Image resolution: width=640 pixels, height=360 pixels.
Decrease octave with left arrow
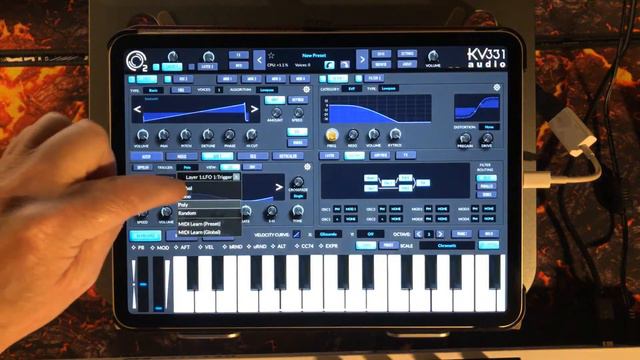coord(418,234)
